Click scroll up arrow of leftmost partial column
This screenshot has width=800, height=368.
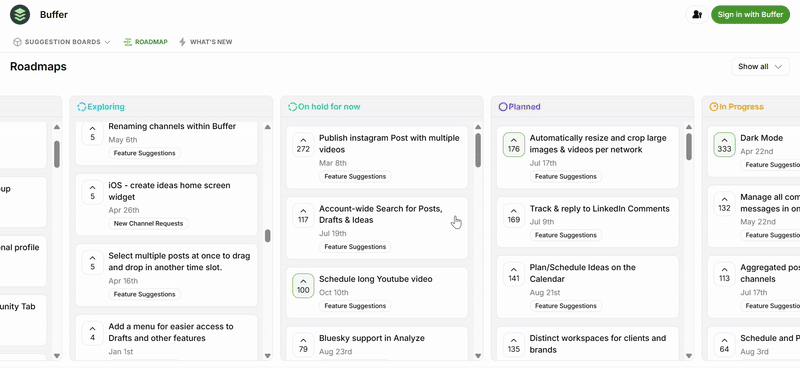[57, 127]
